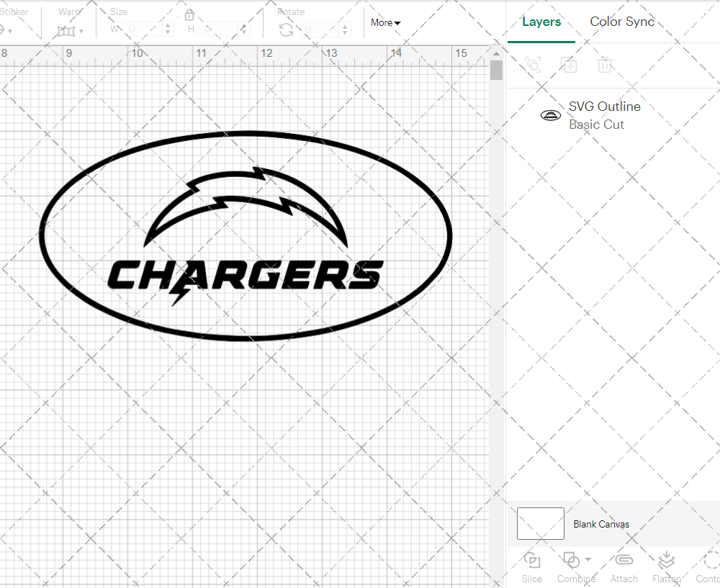
Task: Click the Basic Cut label
Action: tap(596, 125)
